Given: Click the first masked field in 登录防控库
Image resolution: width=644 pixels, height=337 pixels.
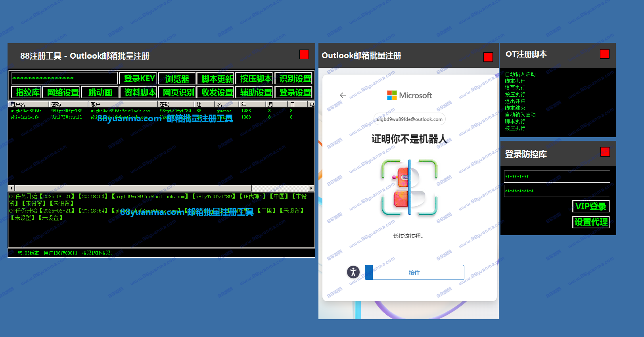Looking at the screenshot, I should click(x=557, y=176).
